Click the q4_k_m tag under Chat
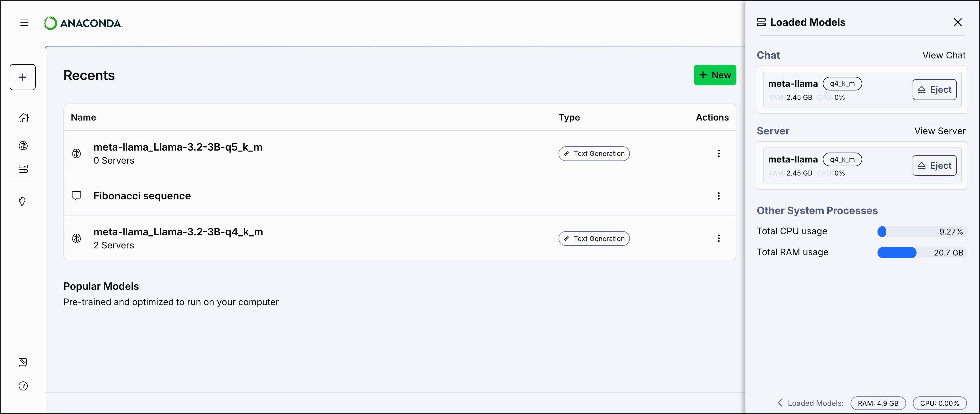 [842, 83]
